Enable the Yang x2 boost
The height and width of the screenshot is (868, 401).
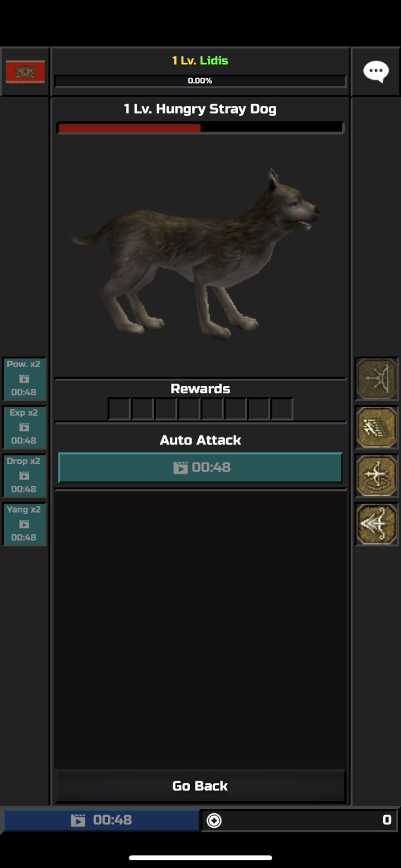click(x=24, y=524)
